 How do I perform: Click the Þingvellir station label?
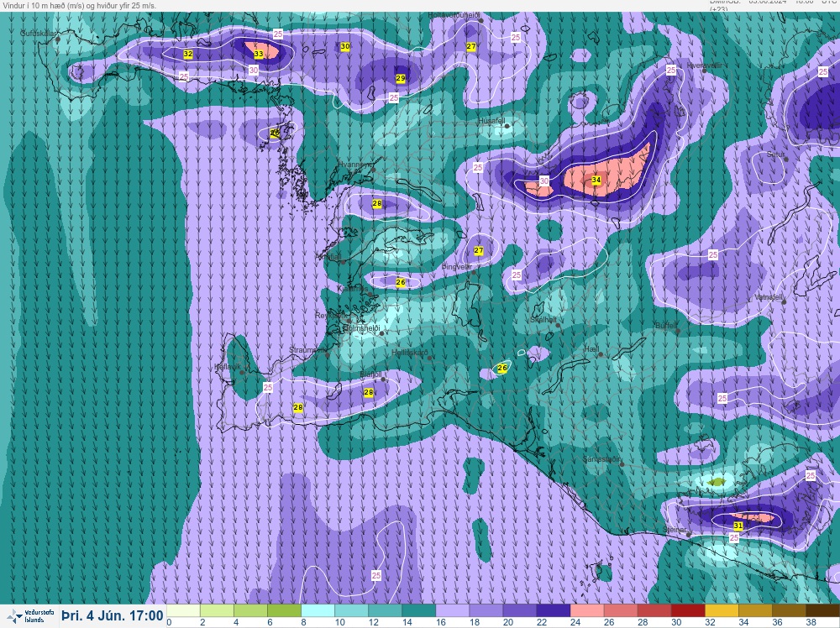click(457, 267)
